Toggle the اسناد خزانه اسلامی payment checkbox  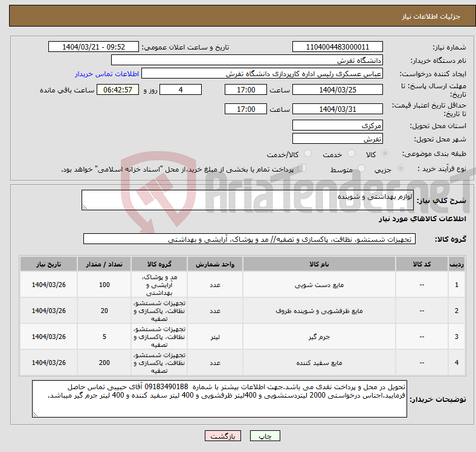coord(303,168)
